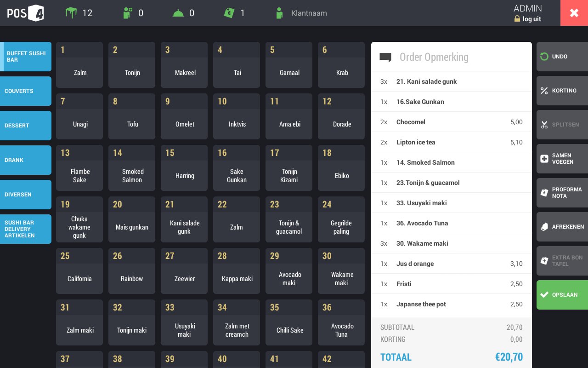Add item 14 Smoked Salmon
This screenshot has height=368, width=588.
pos(132,168)
